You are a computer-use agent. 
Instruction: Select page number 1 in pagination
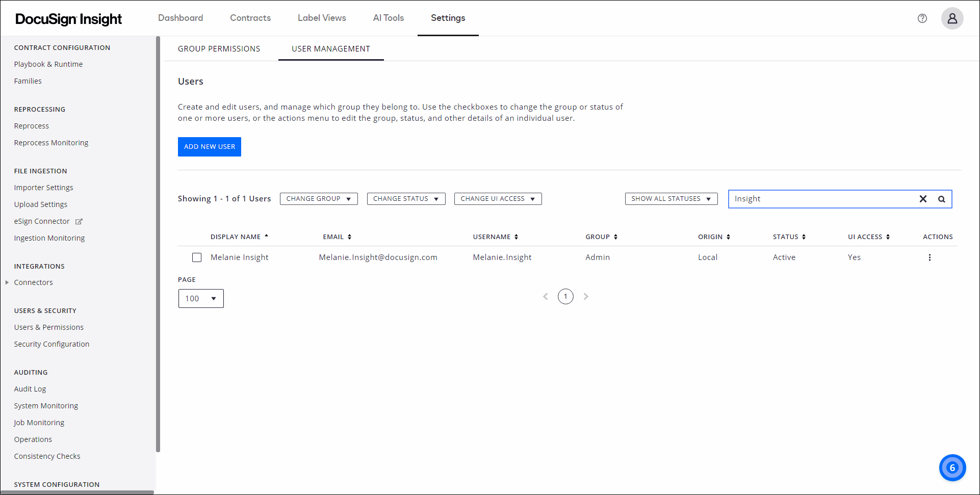565,296
